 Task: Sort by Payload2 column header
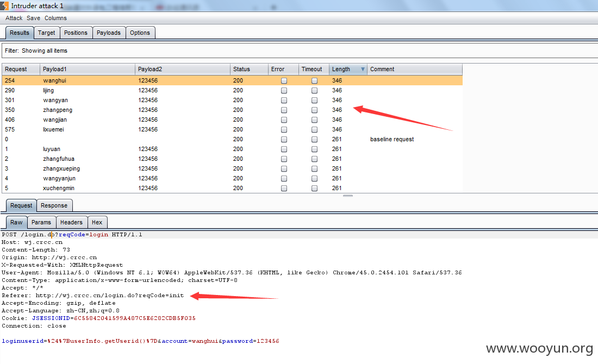point(183,69)
